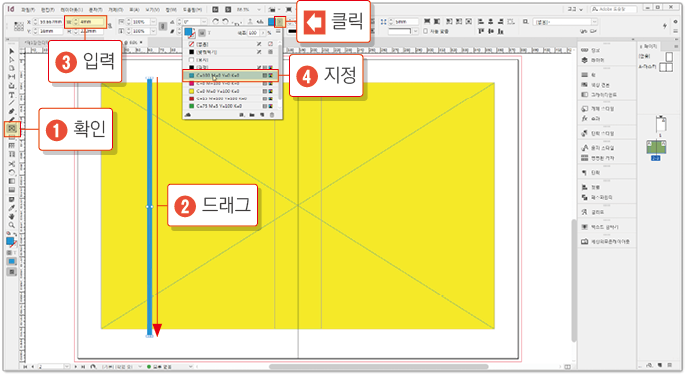685x375 pixels.
Task: Select the Line tool
Action: tap(12, 103)
